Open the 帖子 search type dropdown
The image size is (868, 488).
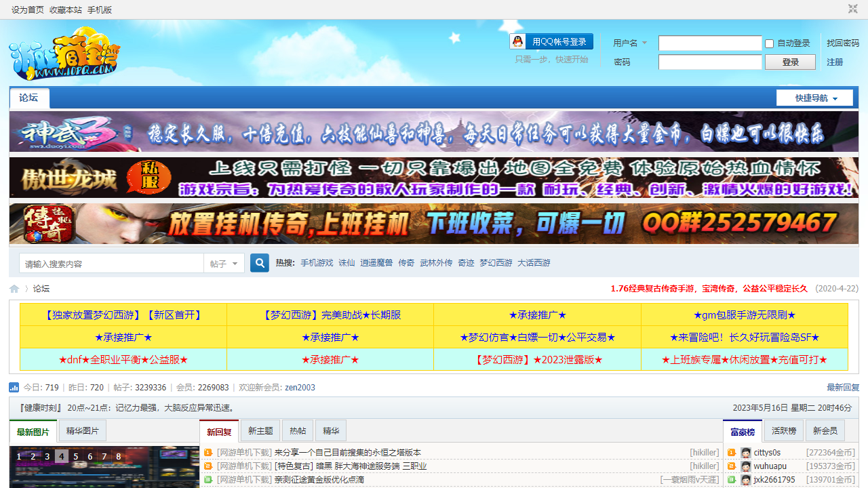click(x=224, y=264)
